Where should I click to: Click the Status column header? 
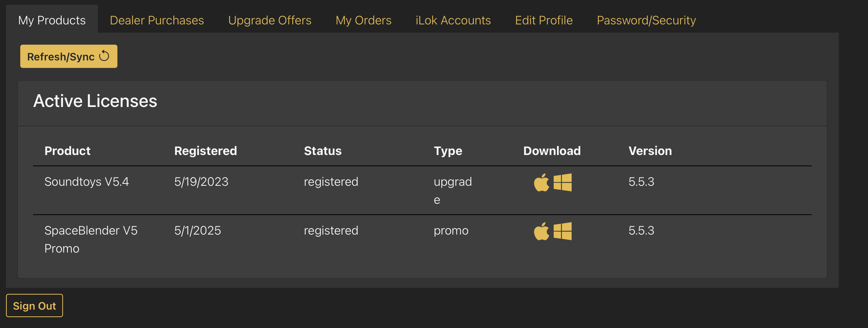pyautogui.click(x=323, y=151)
